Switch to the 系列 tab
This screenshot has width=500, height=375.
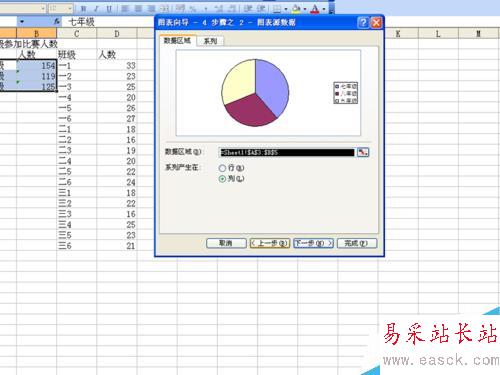pyautogui.click(x=210, y=41)
